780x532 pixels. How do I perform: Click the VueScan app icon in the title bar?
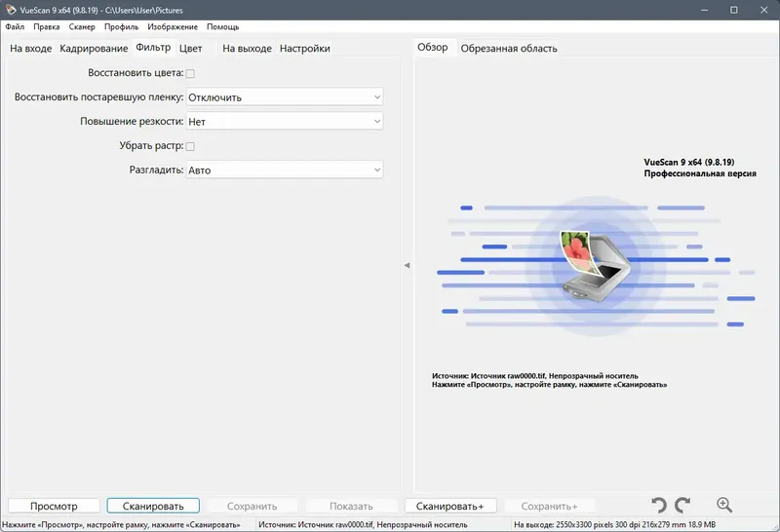pos(11,10)
